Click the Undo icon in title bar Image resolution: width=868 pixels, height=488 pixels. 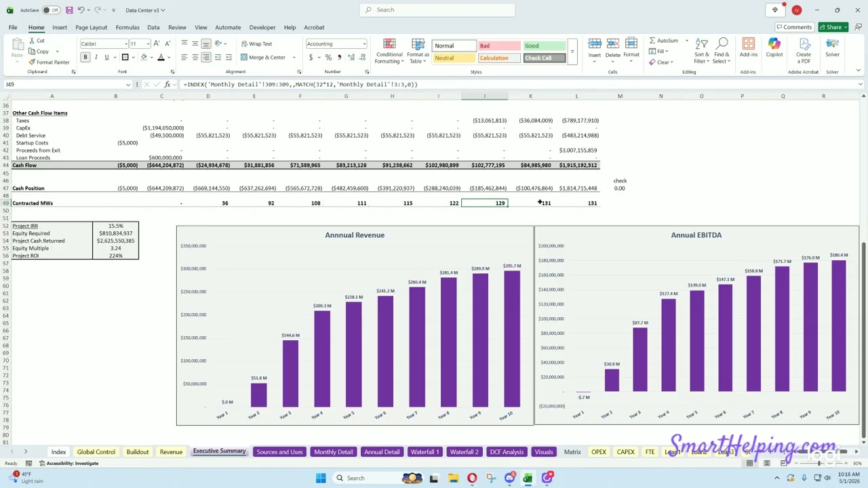pyautogui.click(x=81, y=10)
